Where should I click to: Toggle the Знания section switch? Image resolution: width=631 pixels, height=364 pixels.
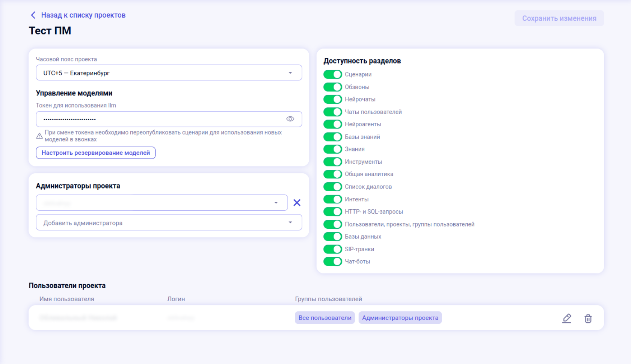(333, 149)
